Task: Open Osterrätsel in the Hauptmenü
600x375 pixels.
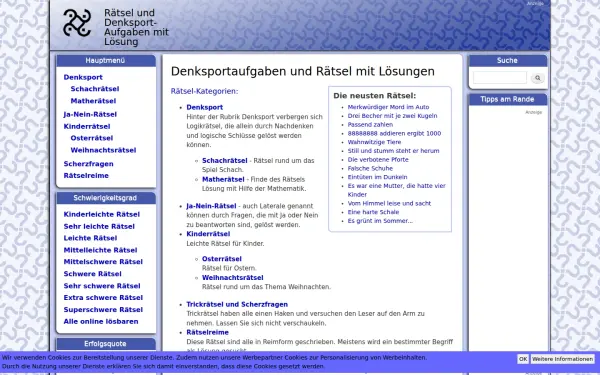Action: point(92,138)
